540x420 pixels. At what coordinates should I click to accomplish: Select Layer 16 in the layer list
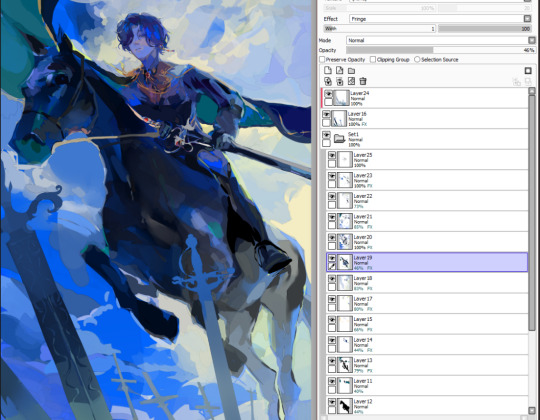[x=425, y=118]
